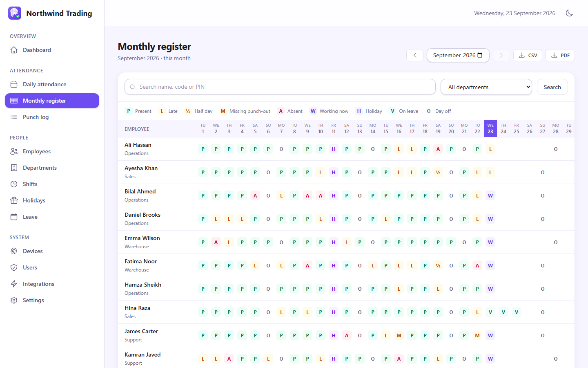Open the Users shield icon
This screenshot has height=368, width=588.
click(x=14, y=267)
